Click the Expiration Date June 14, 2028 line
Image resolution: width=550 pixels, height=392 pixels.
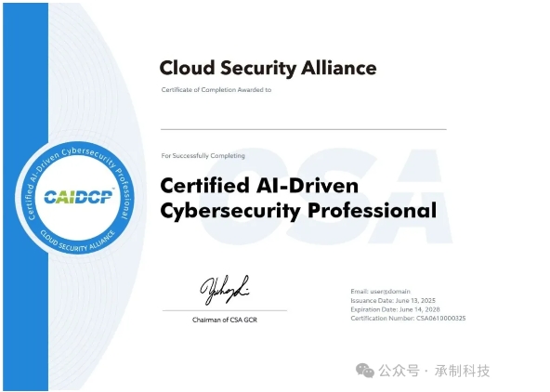[x=395, y=309]
